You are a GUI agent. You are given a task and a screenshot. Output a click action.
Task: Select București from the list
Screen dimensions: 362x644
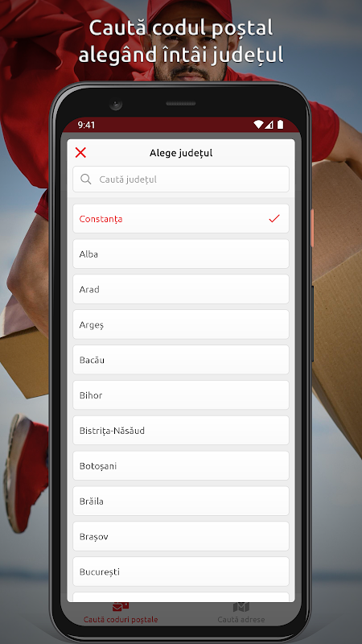pyautogui.click(x=181, y=572)
